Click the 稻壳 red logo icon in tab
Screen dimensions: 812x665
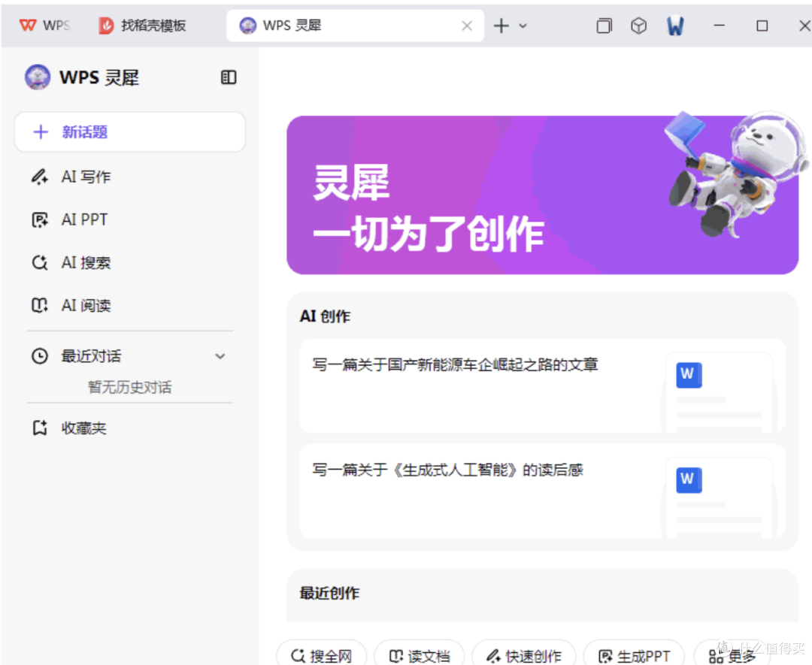[106, 26]
